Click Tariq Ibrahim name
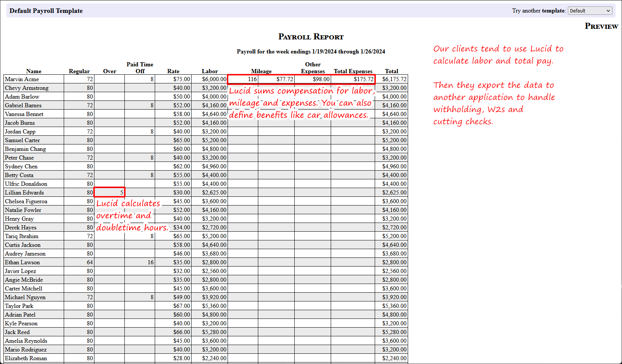The height and width of the screenshot is (364, 622). 34,236
